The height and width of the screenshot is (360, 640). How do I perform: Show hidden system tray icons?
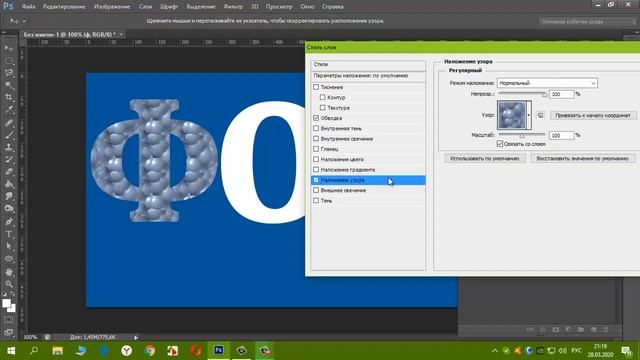495,351
